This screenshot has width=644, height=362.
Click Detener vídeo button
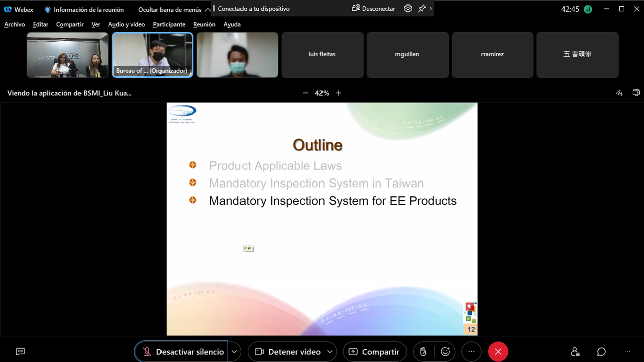[x=287, y=352]
